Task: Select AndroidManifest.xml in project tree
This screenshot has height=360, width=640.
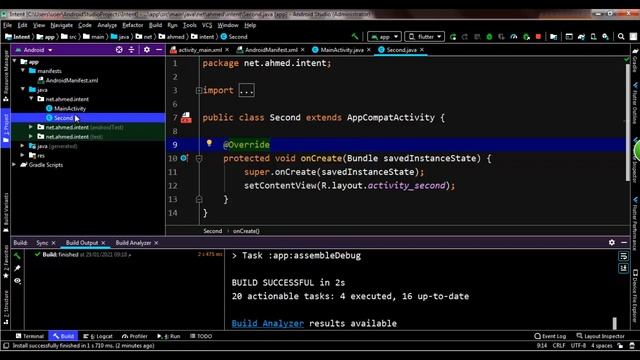Action: tap(72, 80)
